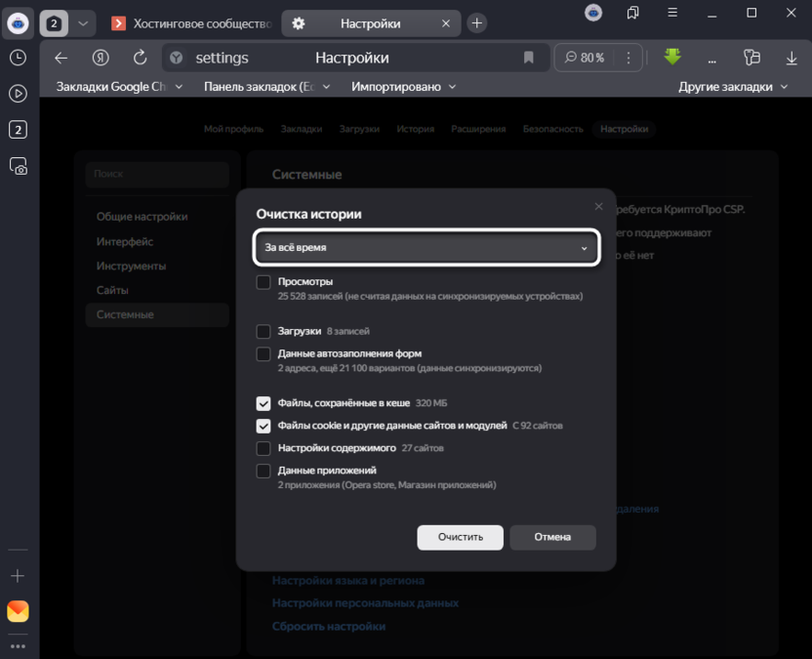Open Импортировано bookmarks folder dropdown
Screen dimensions: 812x659
403,87
